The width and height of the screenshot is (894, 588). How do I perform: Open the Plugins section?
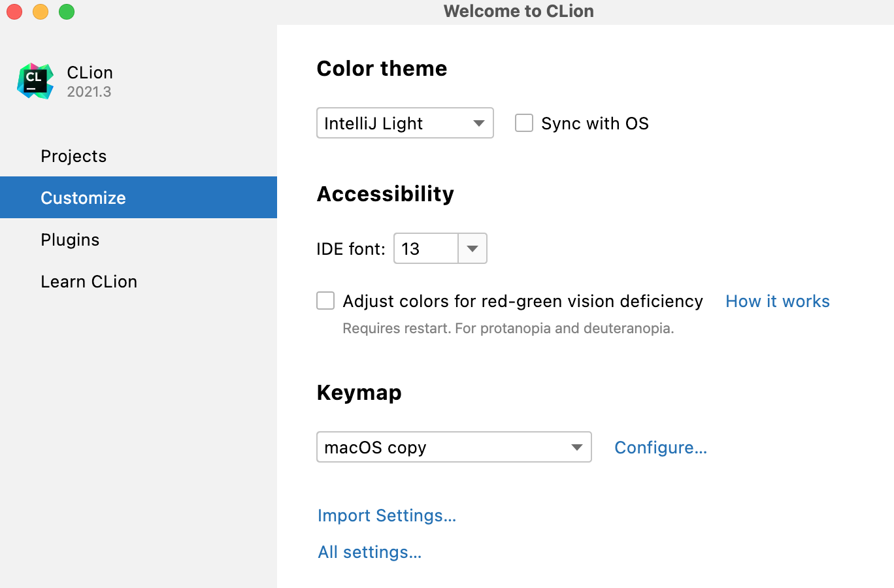(69, 239)
